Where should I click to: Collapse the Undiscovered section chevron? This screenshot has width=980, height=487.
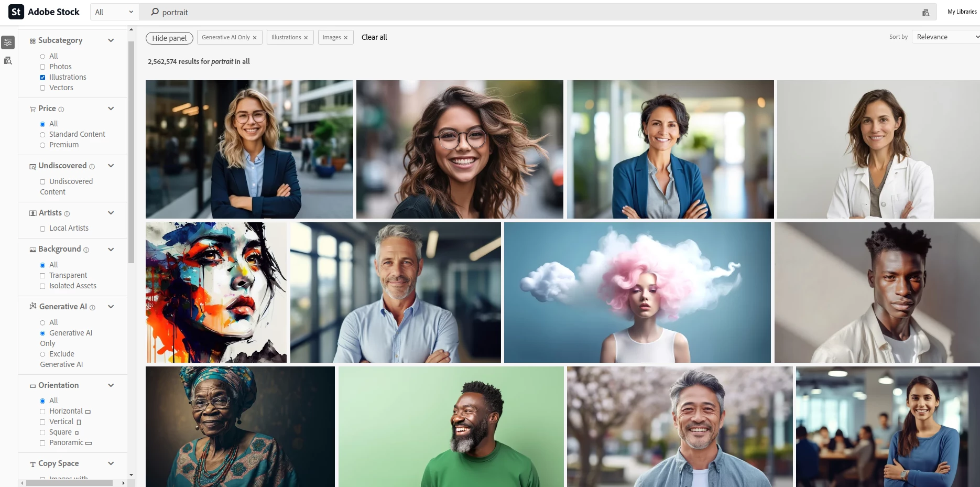[x=111, y=166]
